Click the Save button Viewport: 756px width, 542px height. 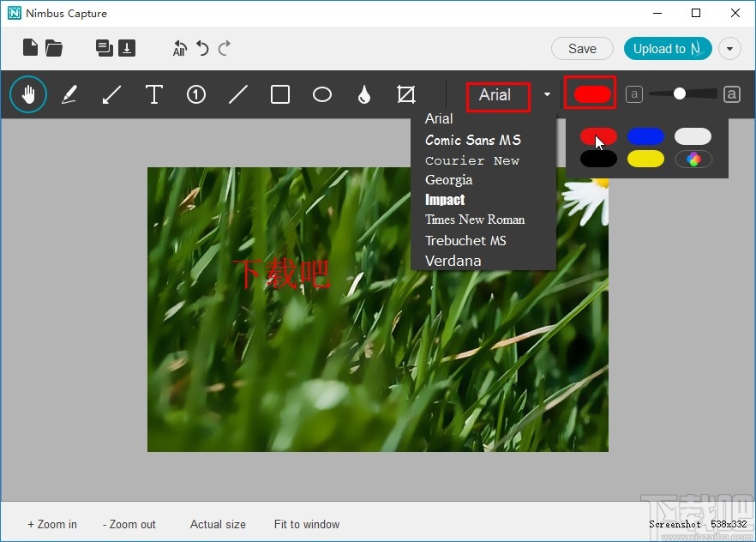(582, 49)
